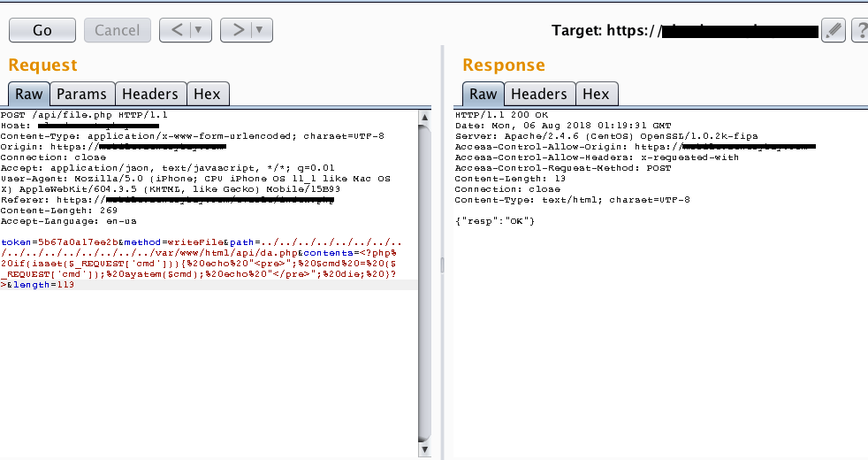Click the divider handle between Request and Response
This screenshot has height=460, width=868.
441,265
